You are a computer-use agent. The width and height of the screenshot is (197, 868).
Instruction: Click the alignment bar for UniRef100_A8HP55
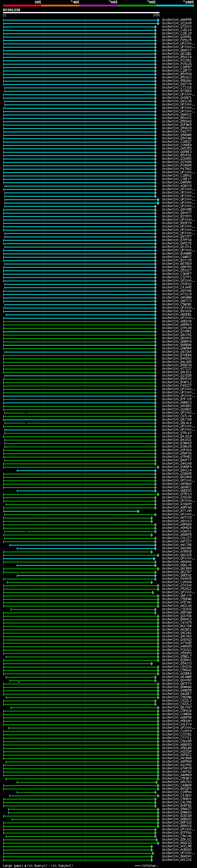[x=81, y=20]
